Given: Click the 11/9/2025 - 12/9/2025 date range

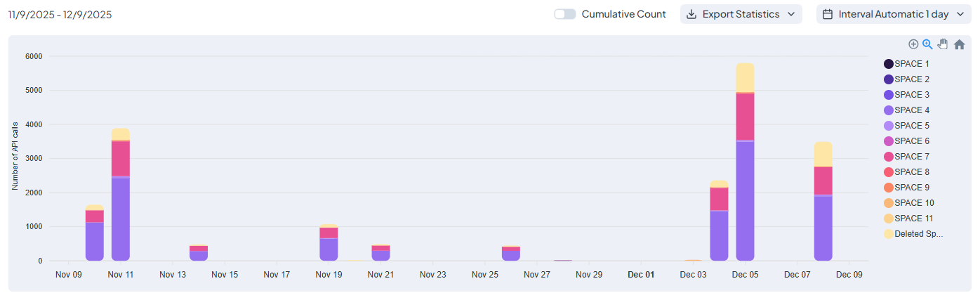Looking at the screenshot, I should pos(60,14).
